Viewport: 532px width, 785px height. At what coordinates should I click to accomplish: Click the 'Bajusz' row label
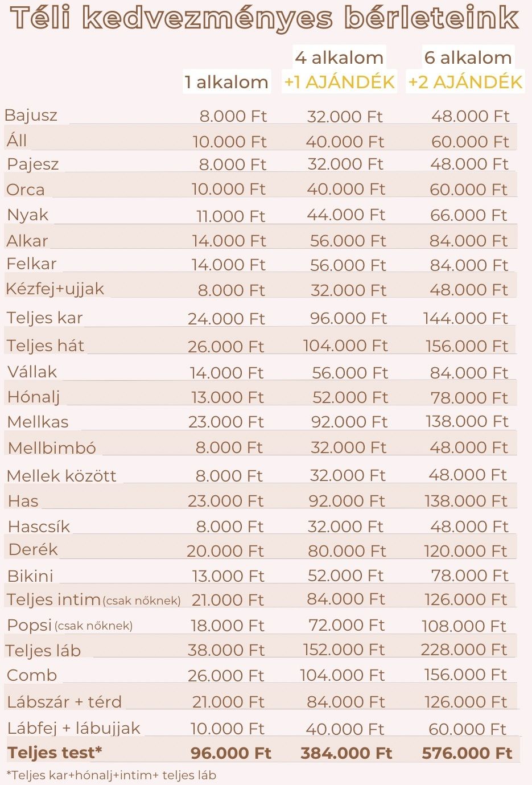[x=31, y=116]
